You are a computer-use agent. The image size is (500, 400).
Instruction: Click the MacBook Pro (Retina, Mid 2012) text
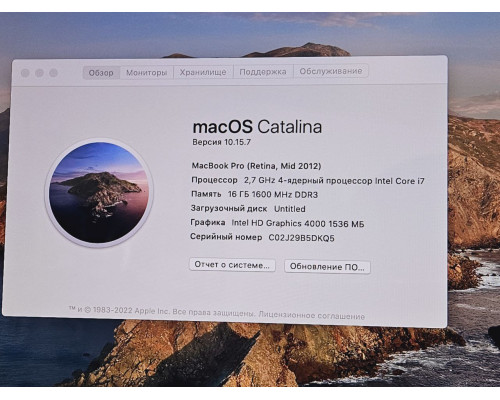pos(256,166)
